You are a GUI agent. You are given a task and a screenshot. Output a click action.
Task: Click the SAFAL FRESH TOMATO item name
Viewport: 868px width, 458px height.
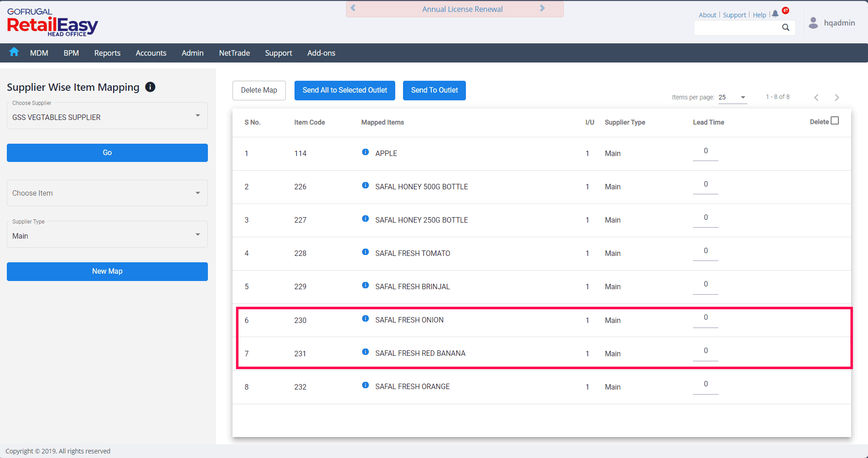pyautogui.click(x=413, y=253)
